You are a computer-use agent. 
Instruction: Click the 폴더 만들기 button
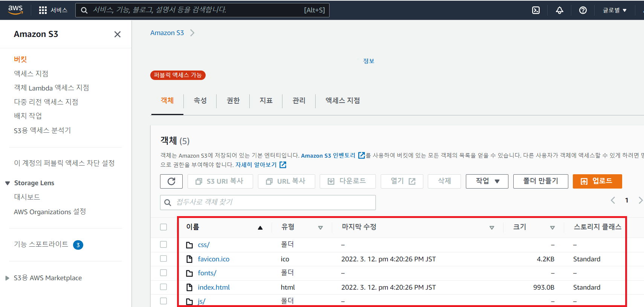tap(541, 181)
